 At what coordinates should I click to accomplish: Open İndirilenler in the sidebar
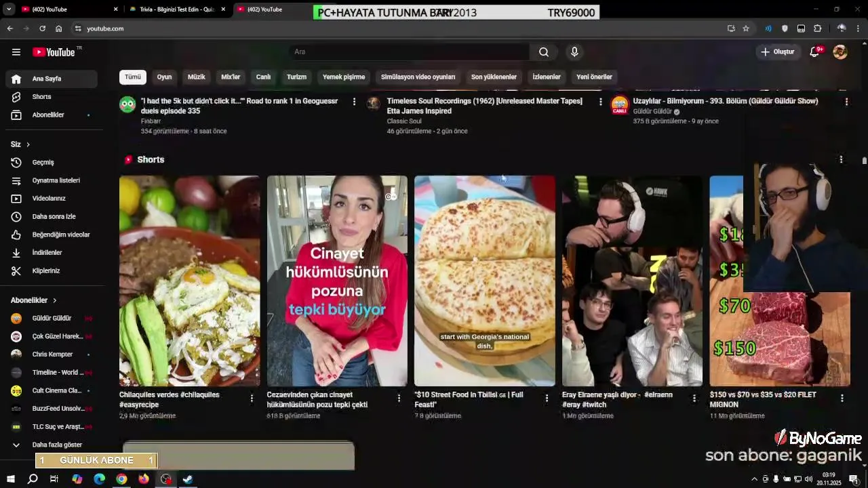52,253
